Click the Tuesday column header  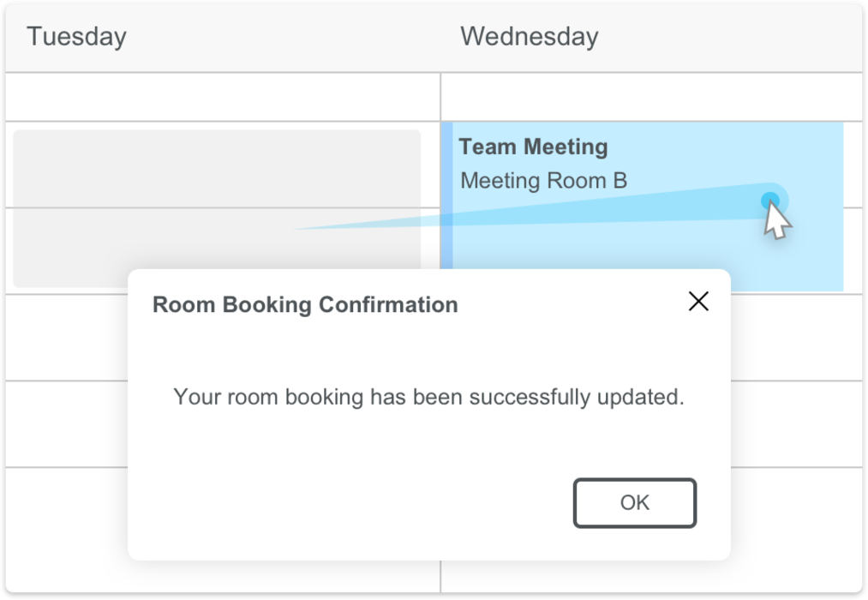[76, 37]
